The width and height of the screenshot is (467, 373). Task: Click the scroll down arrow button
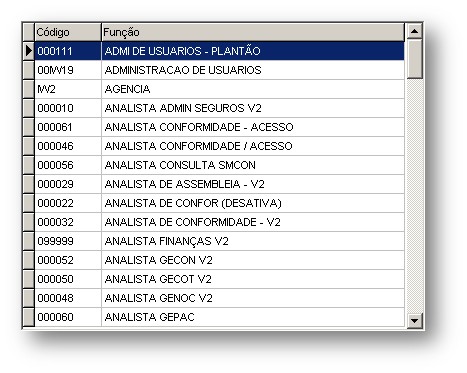click(x=414, y=320)
